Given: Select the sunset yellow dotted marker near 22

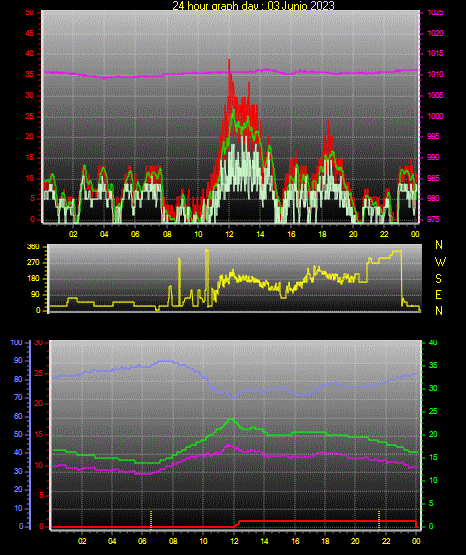Looking at the screenshot, I should (379, 520).
